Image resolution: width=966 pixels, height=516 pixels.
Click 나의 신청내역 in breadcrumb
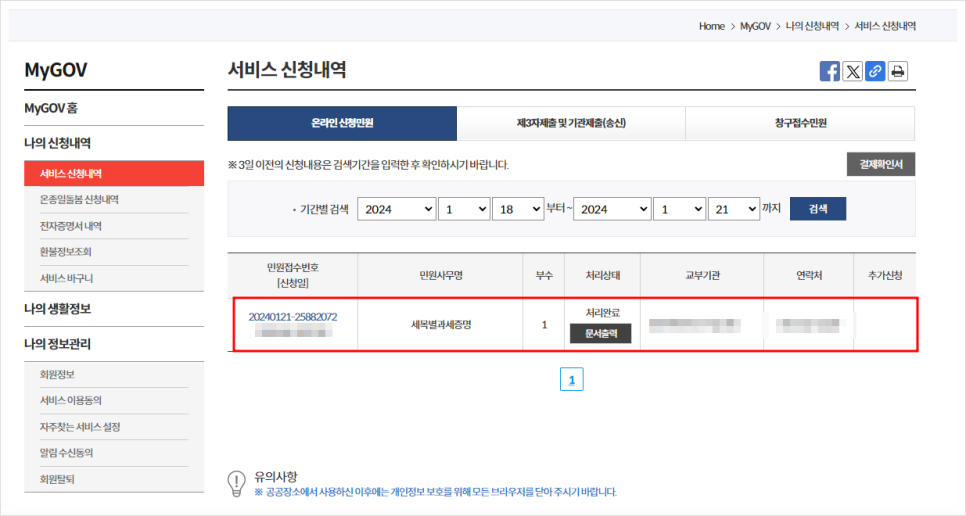coord(812,26)
